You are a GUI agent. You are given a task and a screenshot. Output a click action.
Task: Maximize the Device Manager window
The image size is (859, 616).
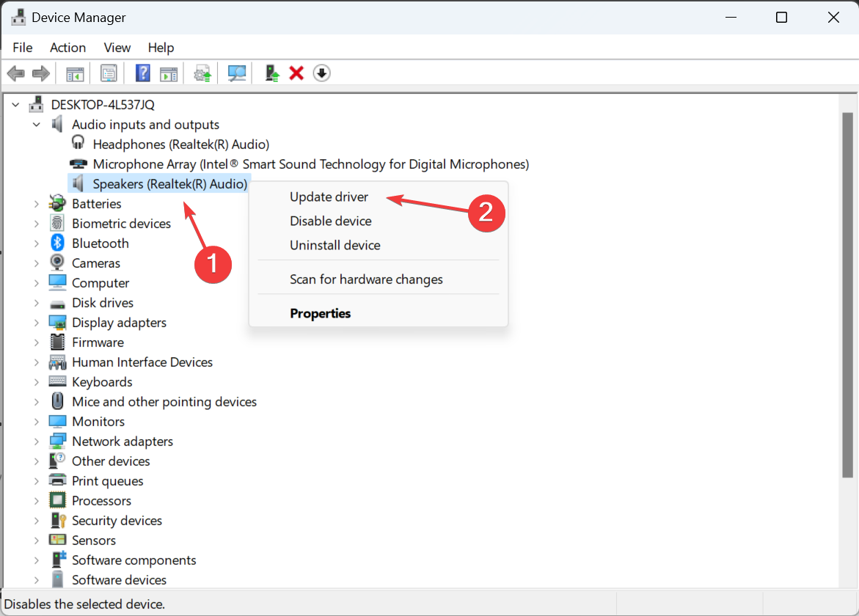click(782, 18)
